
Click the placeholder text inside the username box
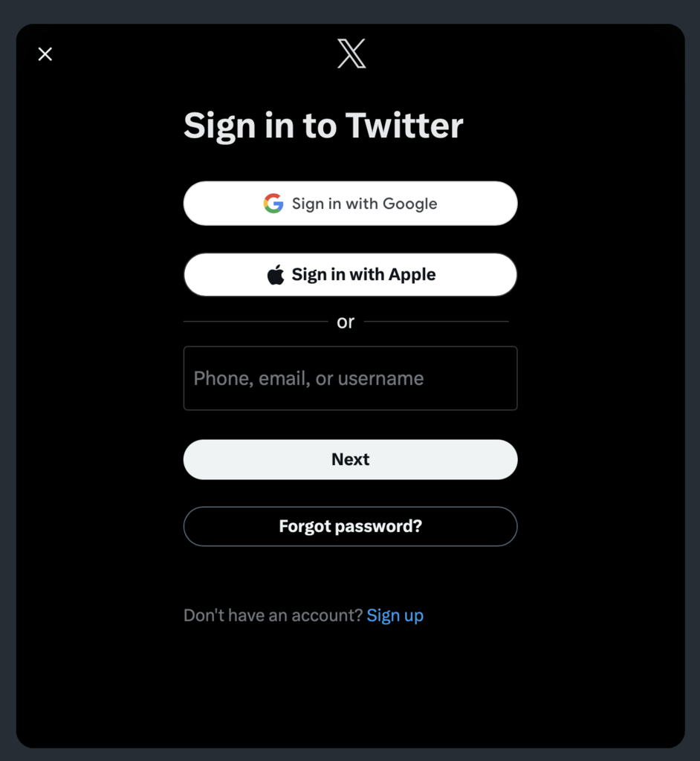[308, 378]
